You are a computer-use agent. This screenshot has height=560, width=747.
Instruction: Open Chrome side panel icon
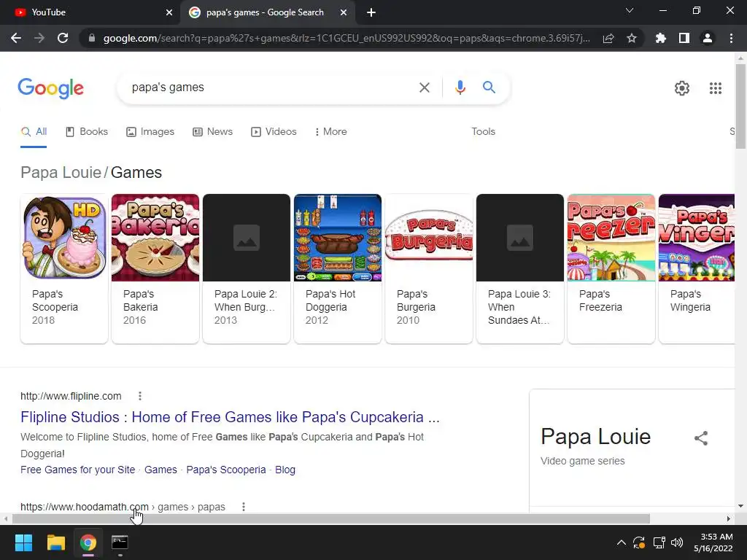(684, 38)
